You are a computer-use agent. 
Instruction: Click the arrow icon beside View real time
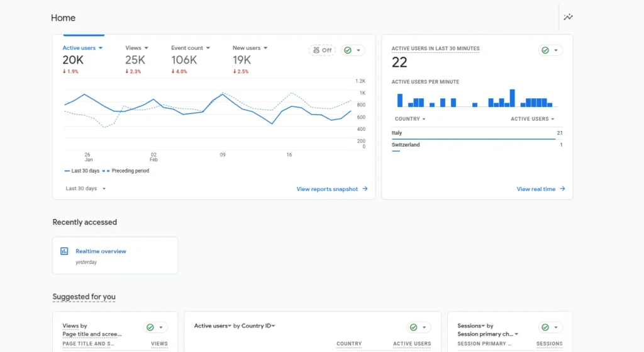562,189
